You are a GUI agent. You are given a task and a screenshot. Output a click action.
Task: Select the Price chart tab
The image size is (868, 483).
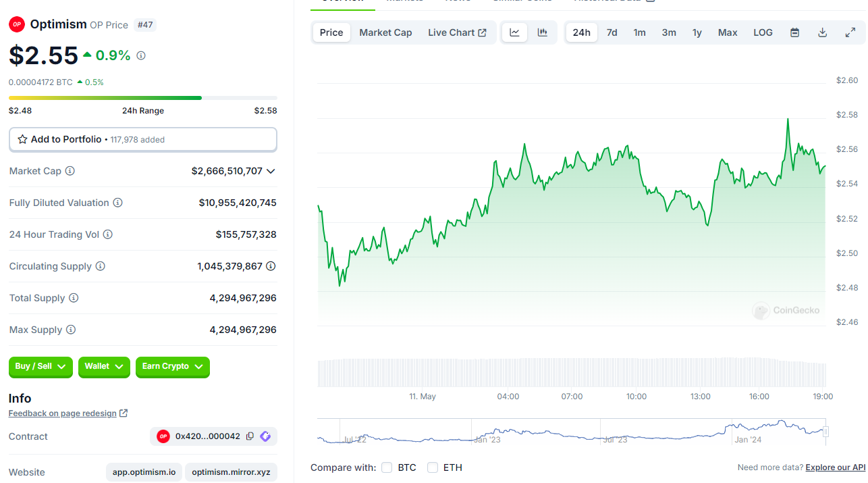[x=331, y=32]
